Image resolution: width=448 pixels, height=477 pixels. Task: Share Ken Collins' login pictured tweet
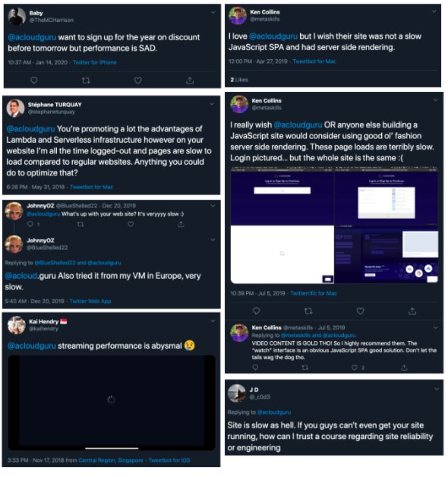tap(412, 311)
